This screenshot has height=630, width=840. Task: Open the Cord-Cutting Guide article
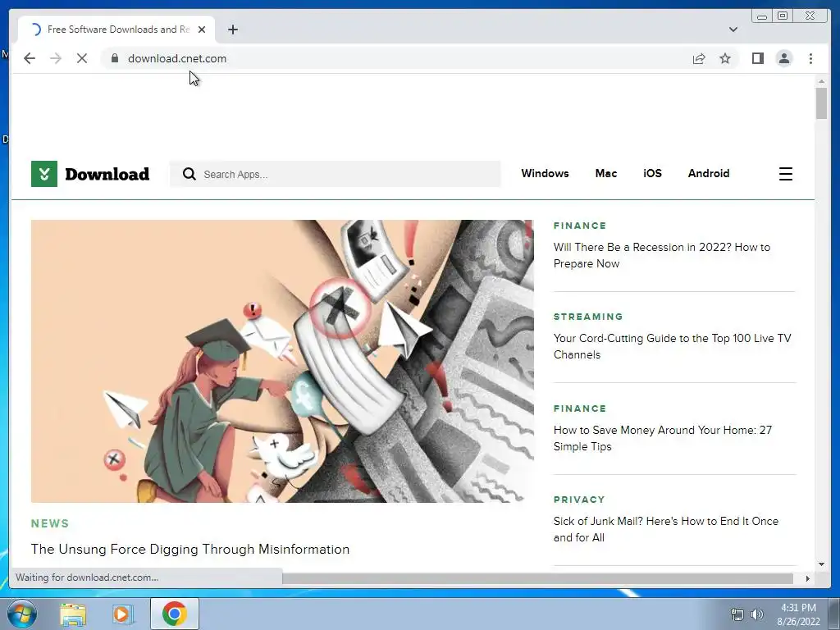[672, 346]
